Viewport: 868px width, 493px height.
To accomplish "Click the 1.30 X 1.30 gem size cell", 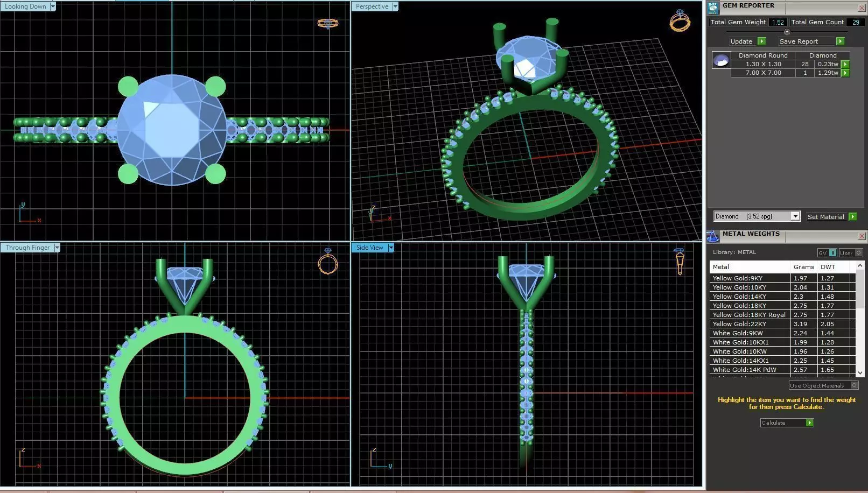I will (763, 64).
